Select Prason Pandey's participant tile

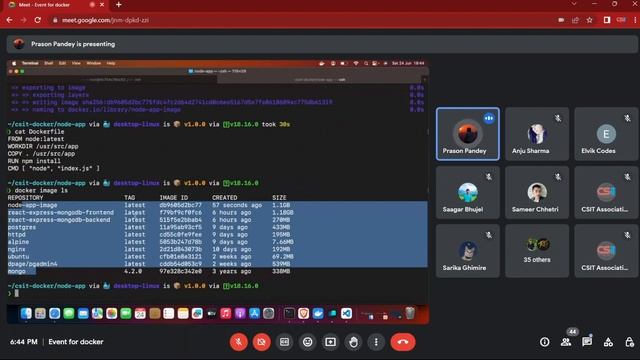point(468,134)
